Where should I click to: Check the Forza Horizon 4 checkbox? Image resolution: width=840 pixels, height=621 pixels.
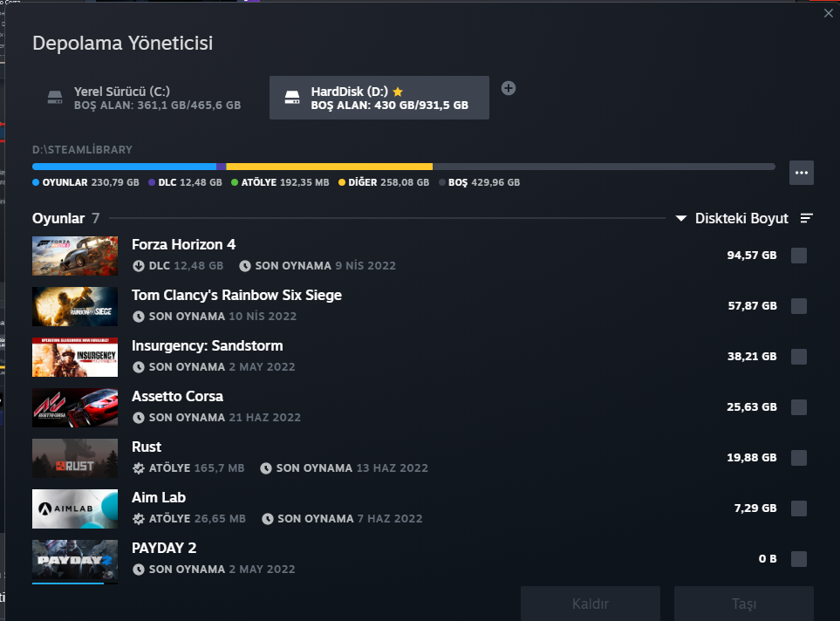pyautogui.click(x=799, y=256)
